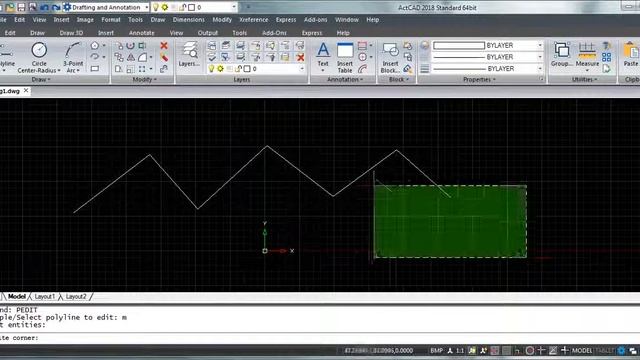Toggle layer lightbulb on/off in Layers panel
This screenshot has width=640, height=360.
tap(211, 69)
